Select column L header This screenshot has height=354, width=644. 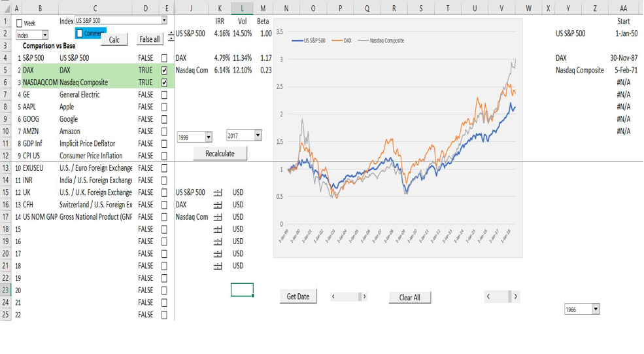242,8
